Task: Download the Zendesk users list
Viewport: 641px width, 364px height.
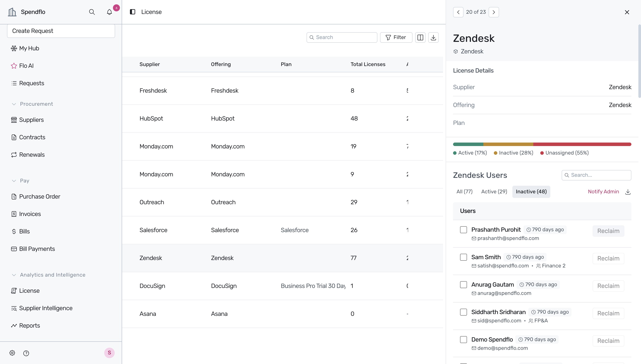Action: point(628,192)
